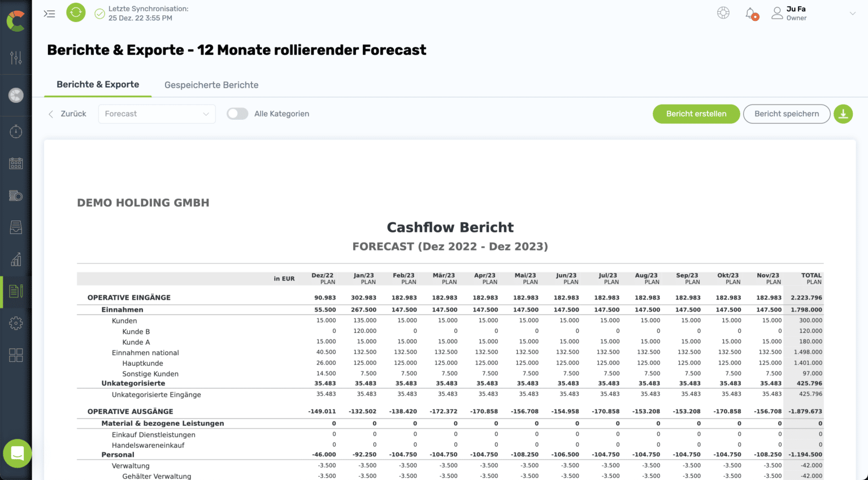The width and height of the screenshot is (868, 480).
Task: Open the help lifebuoy icon
Action: pyautogui.click(x=723, y=12)
